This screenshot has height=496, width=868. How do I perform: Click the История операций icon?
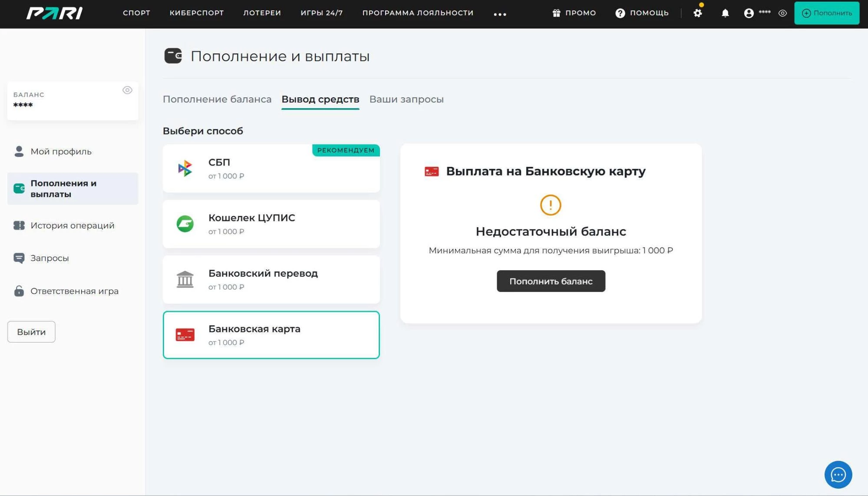(19, 225)
